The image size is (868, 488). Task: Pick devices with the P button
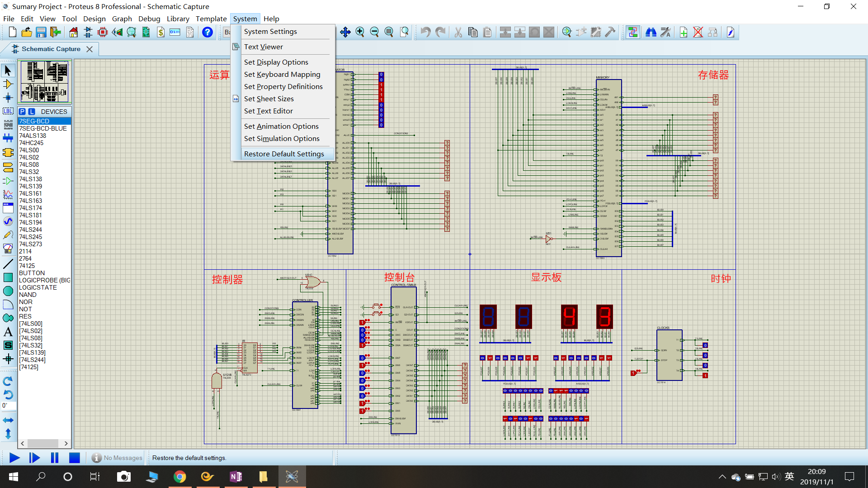[22, 112]
